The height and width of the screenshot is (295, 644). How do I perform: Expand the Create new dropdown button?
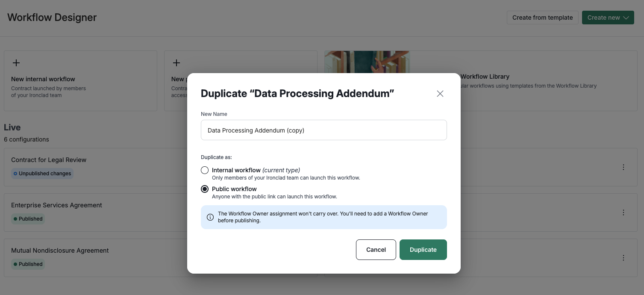[608, 18]
